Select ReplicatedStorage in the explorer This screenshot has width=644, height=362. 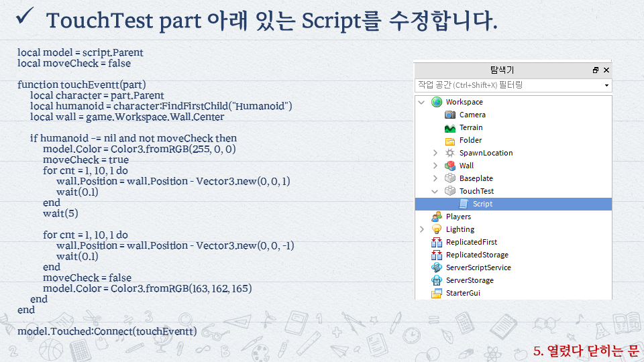coord(477,255)
